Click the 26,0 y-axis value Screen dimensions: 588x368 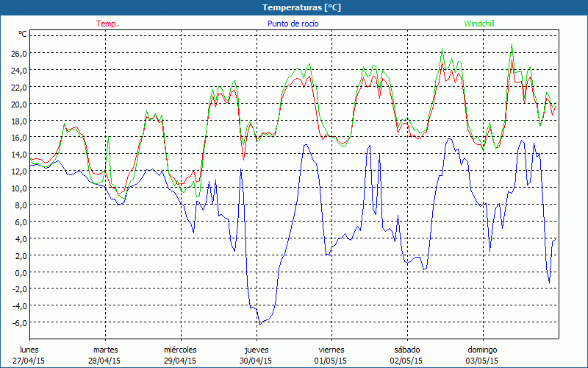18,54
